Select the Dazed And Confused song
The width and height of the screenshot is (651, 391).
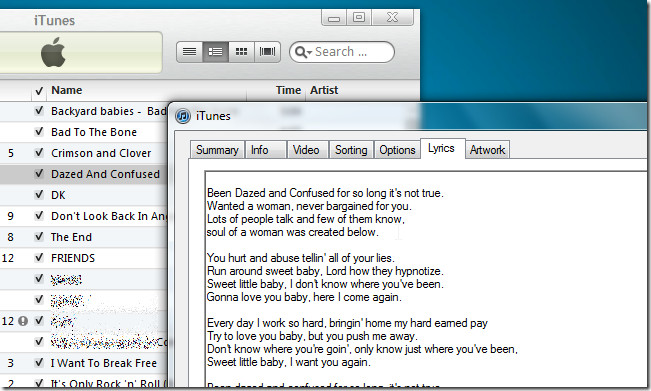pyautogui.click(x=105, y=174)
